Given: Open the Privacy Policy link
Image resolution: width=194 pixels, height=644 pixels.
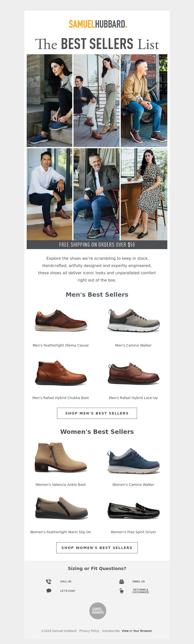Looking at the screenshot, I should [89, 631].
